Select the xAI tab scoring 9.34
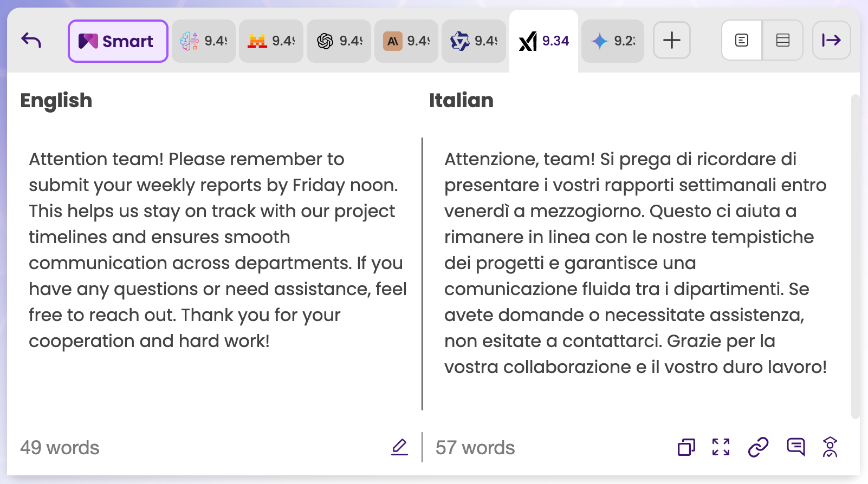Screen dimensions: 868x484 [543, 41]
